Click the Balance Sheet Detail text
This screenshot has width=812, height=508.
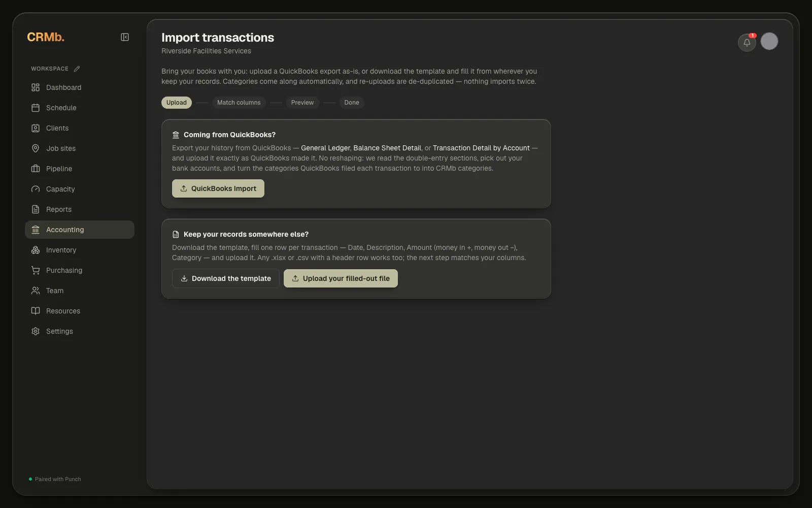click(x=387, y=148)
